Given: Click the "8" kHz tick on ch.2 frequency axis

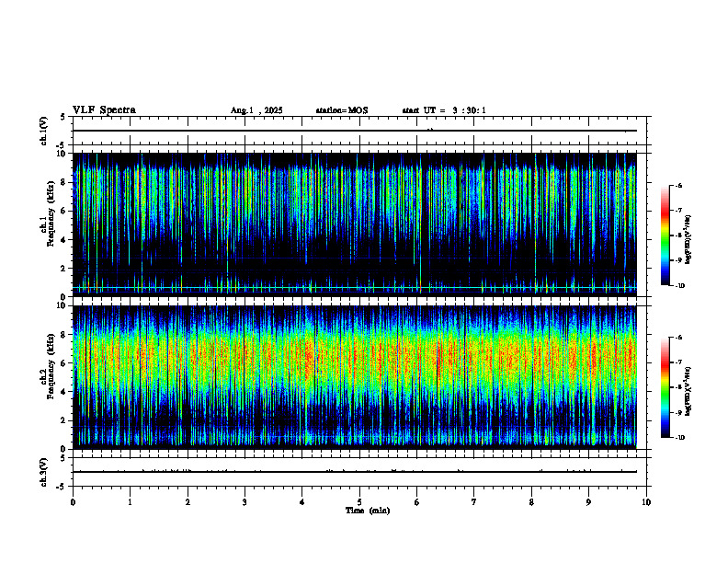Looking at the screenshot, I should [64, 335].
